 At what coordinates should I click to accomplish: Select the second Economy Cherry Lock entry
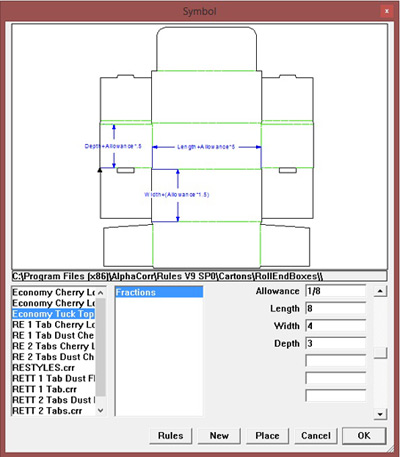click(x=53, y=303)
